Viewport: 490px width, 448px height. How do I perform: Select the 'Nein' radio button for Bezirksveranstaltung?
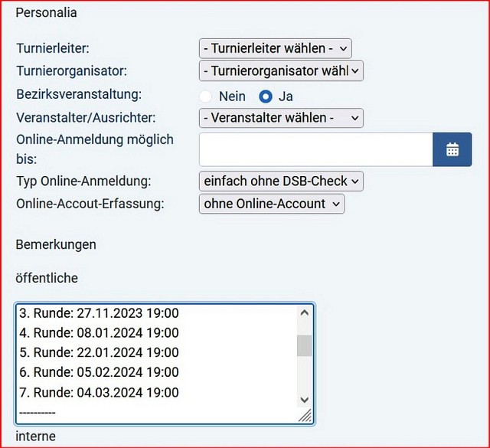click(205, 96)
